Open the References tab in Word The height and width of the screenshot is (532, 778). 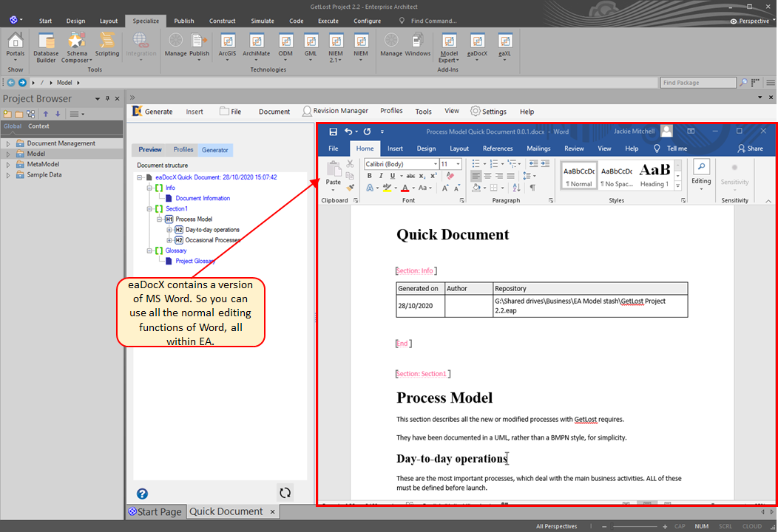coord(498,149)
